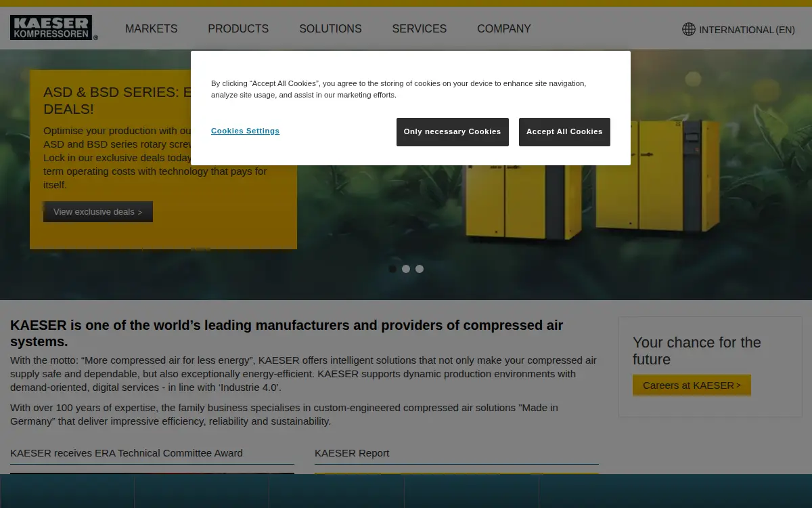The image size is (812, 508).
Task: Click the ASD & BSD SERIES banner heading
Action: pos(116,100)
